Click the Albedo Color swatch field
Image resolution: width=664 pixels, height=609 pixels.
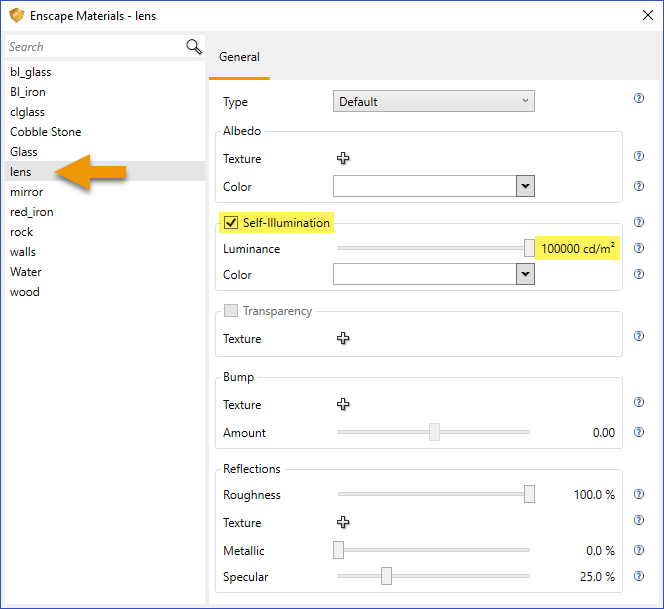[425, 186]
